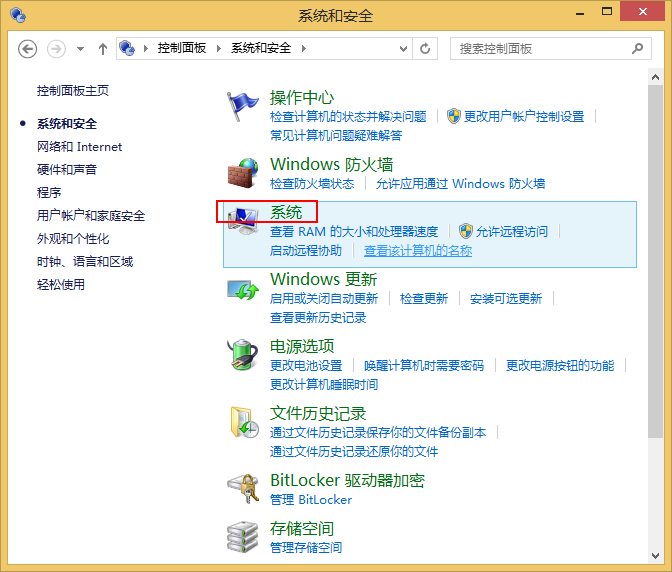Click the 系统和安全 breadcrumb item

click(x=261, y=48)
